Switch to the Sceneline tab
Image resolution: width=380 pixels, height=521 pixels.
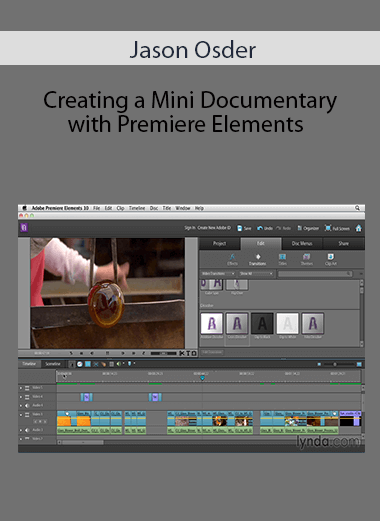[x=53, y=364]
